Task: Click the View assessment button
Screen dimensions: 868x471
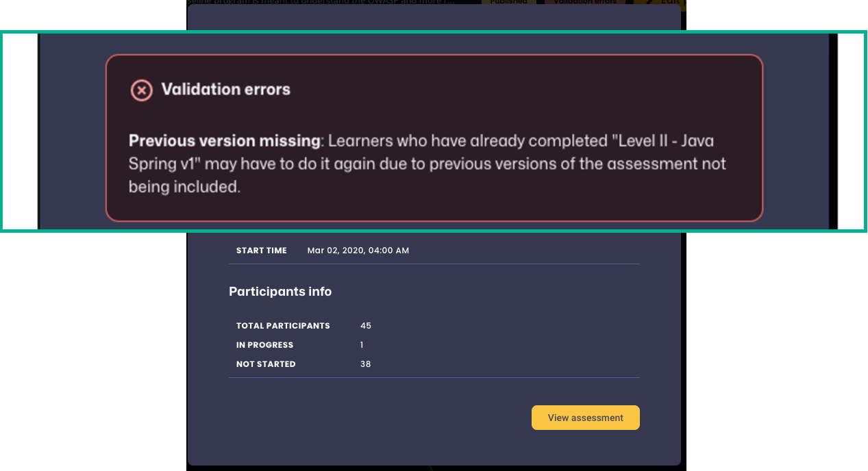Action: pos(585,417)
